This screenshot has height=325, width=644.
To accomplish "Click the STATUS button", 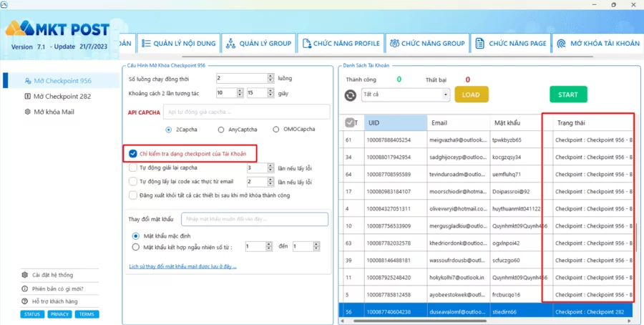I will pos(32,314).
